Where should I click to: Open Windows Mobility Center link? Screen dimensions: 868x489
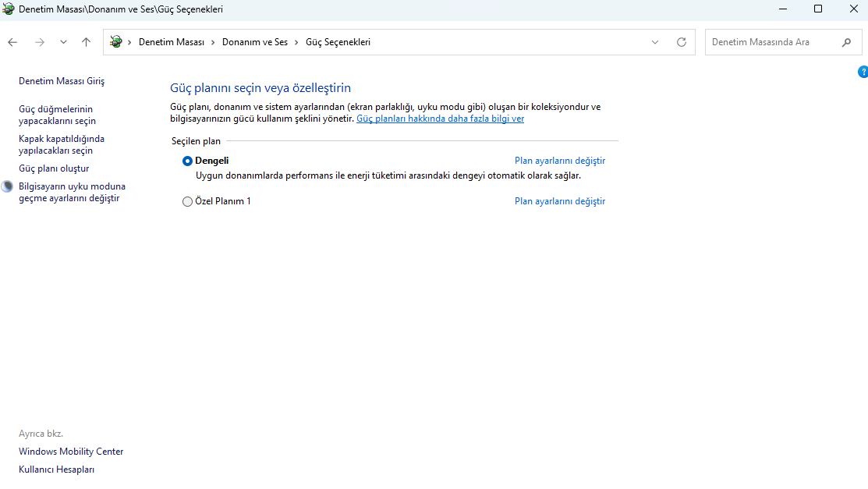point(71,452)
